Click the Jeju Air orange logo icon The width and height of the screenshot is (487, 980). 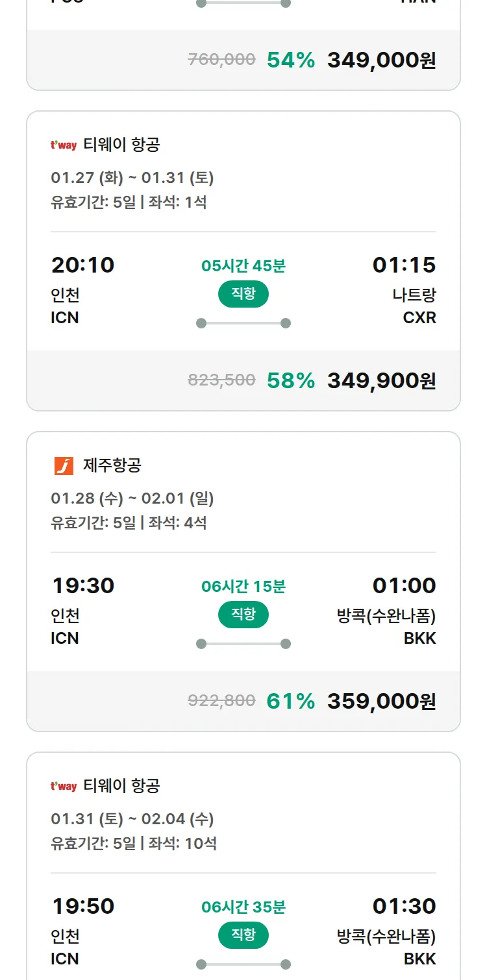click(x=64, y=465)
